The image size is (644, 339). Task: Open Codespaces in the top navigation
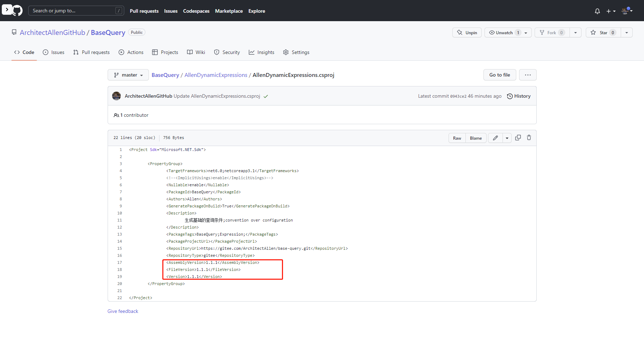pos(196,11)
